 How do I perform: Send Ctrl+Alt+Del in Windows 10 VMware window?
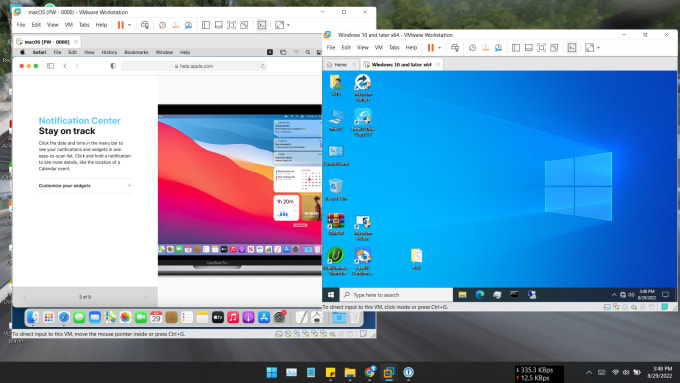click(x=455, y=48)
